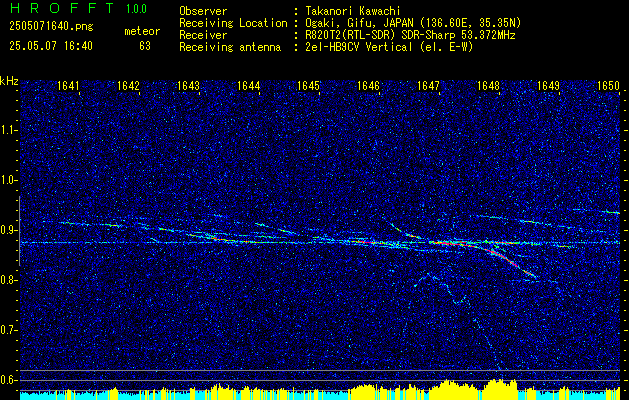This screenshot has height=400, width=629.
Task: Click the kHz axis unit label
Action: click(9, 81)
